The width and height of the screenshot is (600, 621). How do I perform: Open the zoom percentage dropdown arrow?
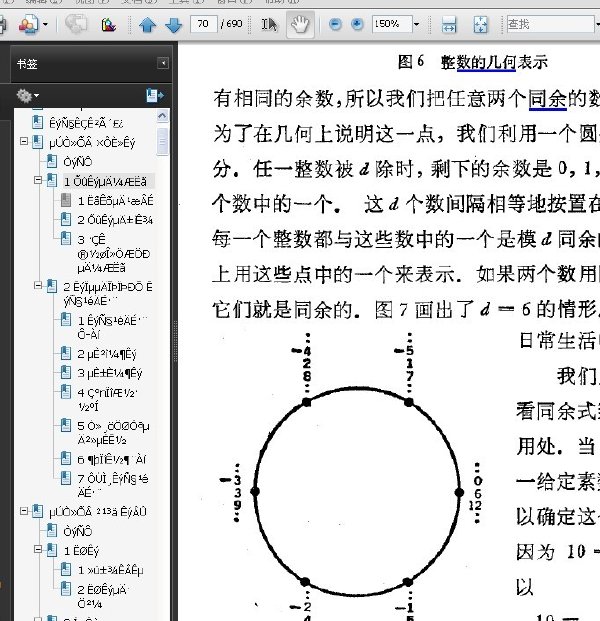416,25
